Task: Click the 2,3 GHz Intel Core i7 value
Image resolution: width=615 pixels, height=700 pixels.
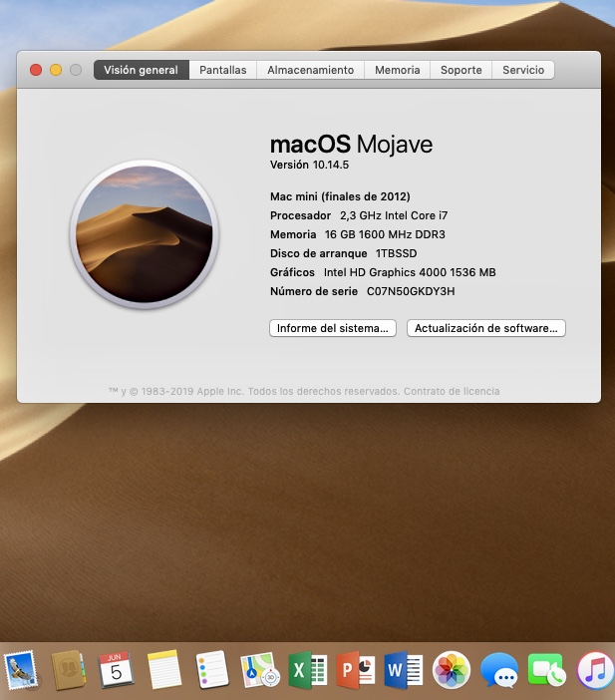Action: pyautogui.click(x=394, y=215)
